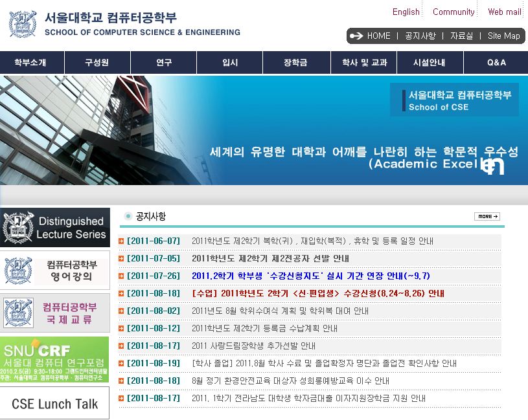Click the SNU school logo emblem

click(23, 23)
